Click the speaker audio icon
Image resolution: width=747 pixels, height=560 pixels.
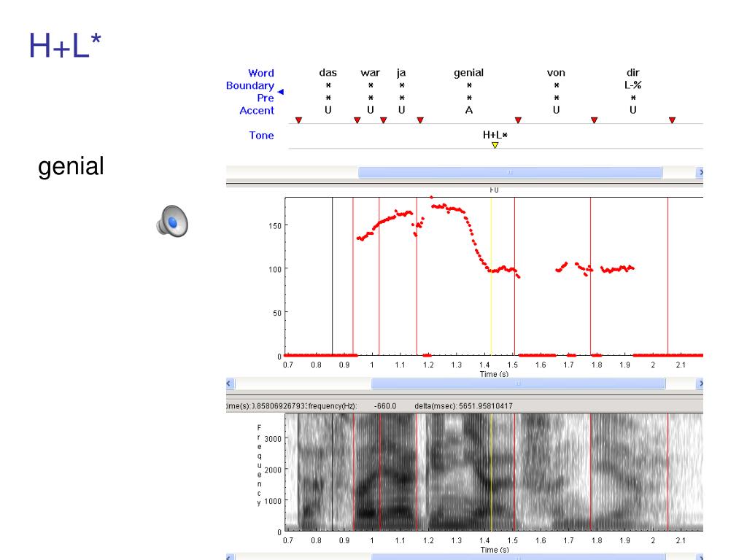click(172, 221)
